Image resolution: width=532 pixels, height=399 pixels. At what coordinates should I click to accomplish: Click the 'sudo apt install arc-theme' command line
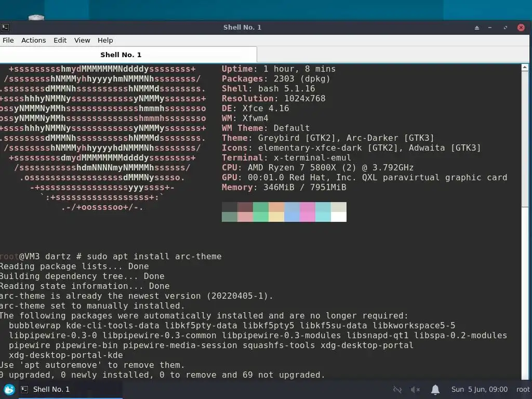pos(111,257)
